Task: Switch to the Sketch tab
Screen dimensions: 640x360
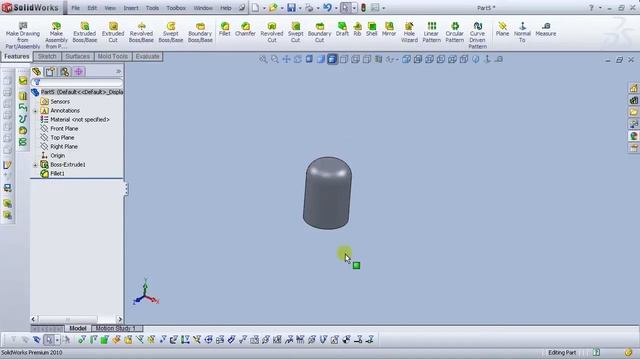Action: [x=47, y=56]
